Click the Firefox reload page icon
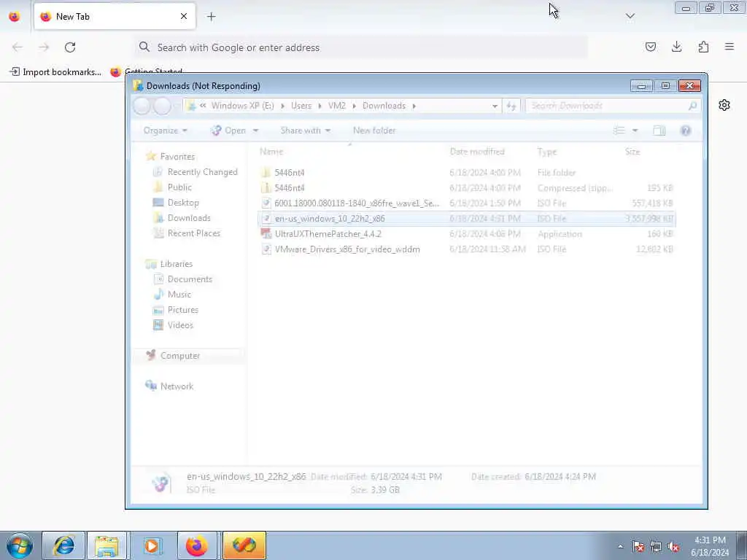747x560 pixels. pos(70,47)
